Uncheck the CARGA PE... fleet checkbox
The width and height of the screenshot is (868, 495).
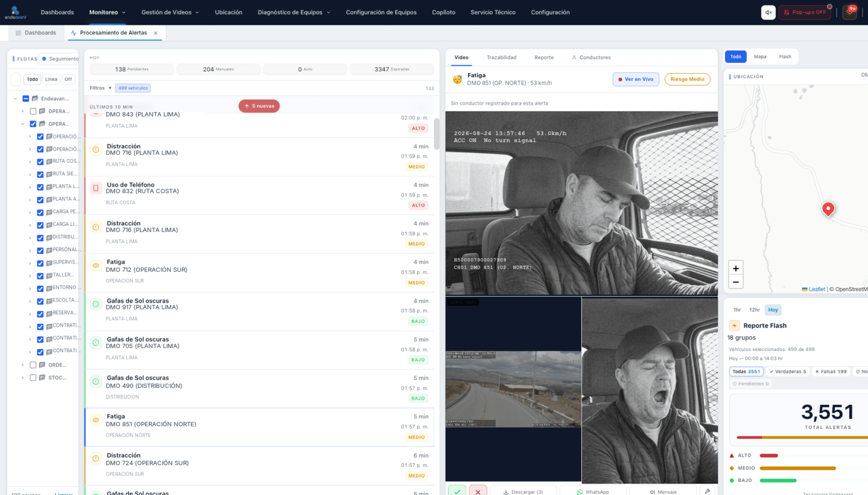40,212
